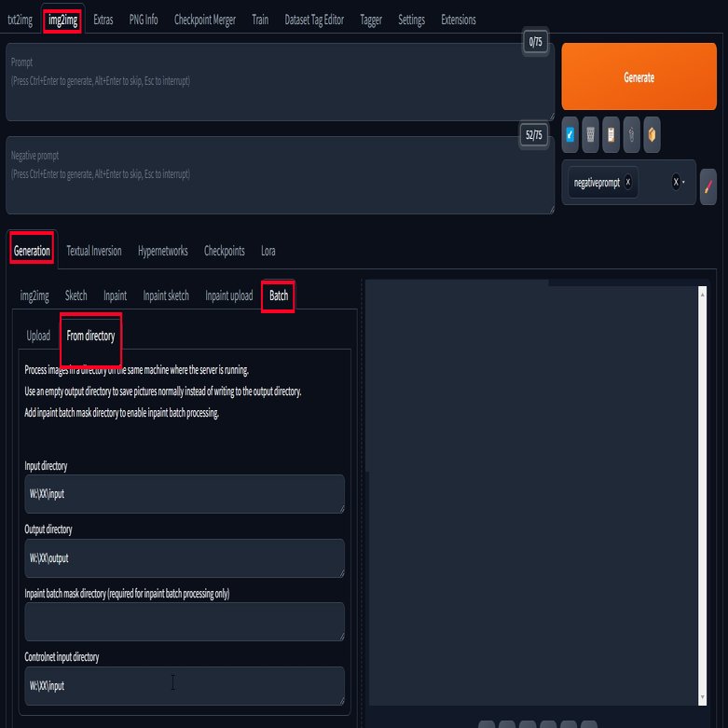Select the Batch sub-tab
Viewport: 728px width, 728px height.
click(x=279, y=295)
